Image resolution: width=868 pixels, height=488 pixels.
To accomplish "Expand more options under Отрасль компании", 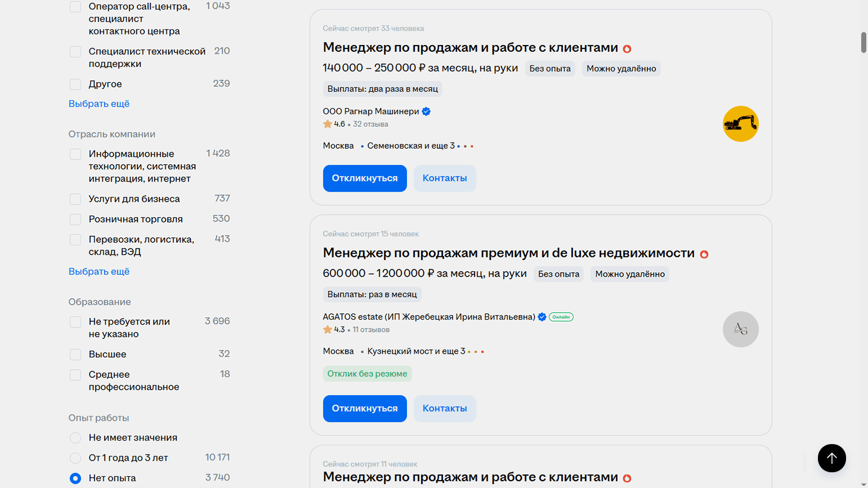I will 99,272.
